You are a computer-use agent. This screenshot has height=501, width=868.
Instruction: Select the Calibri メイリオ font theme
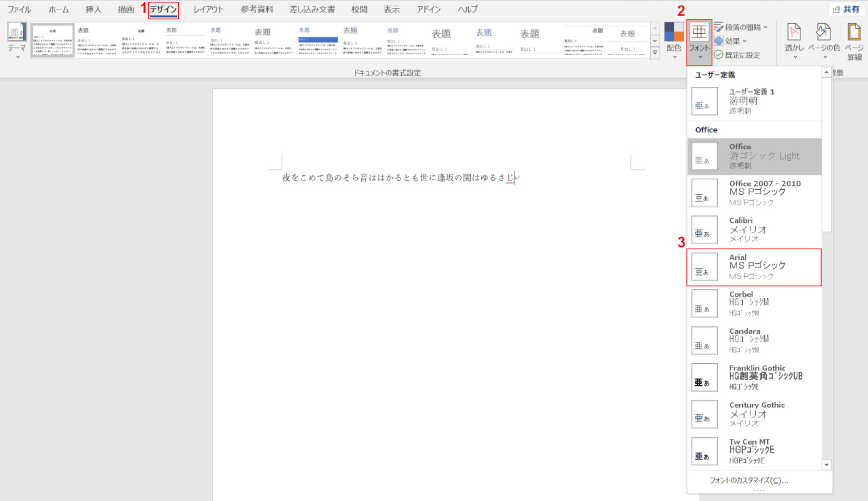pos(753,230)
